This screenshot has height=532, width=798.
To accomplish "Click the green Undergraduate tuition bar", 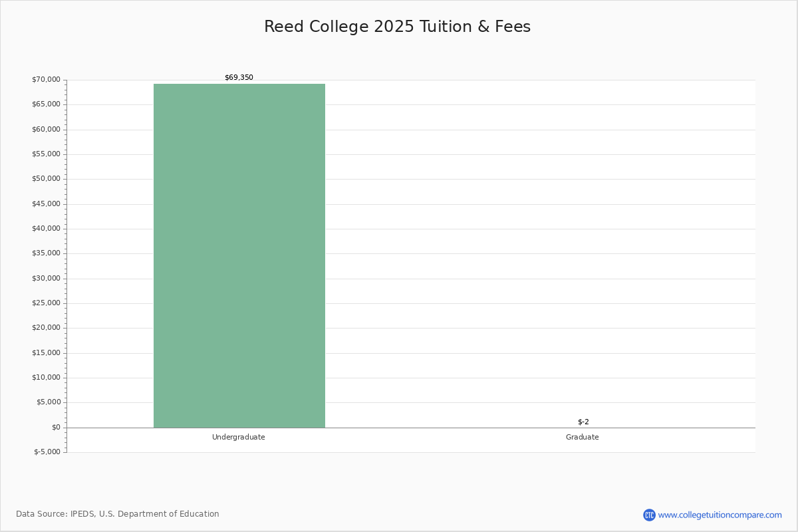I will point(239,256).
